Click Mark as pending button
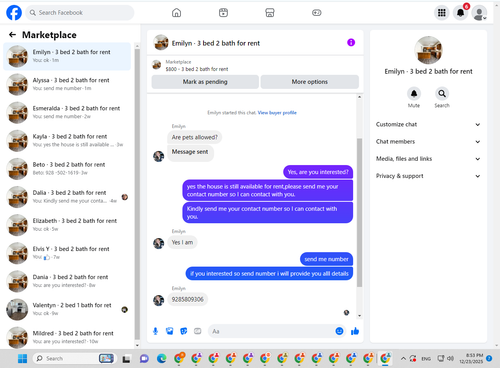 click(205, 82)
